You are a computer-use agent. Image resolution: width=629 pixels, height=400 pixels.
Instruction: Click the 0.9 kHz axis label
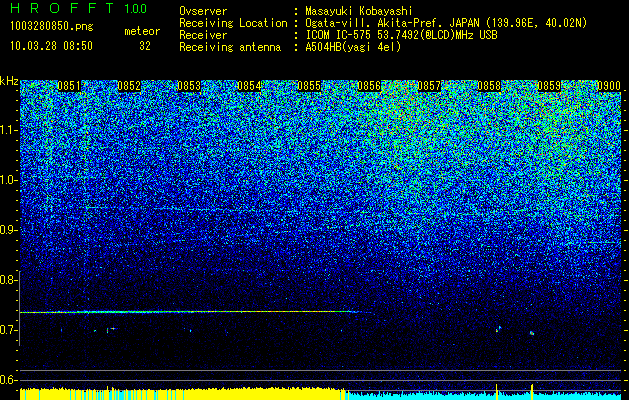[7, 230]
